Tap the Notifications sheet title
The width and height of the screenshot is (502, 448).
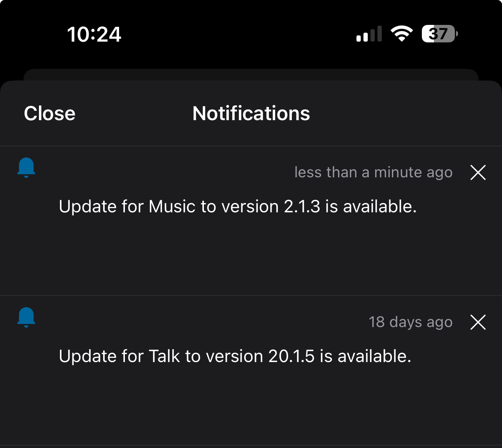pos(251,114)
